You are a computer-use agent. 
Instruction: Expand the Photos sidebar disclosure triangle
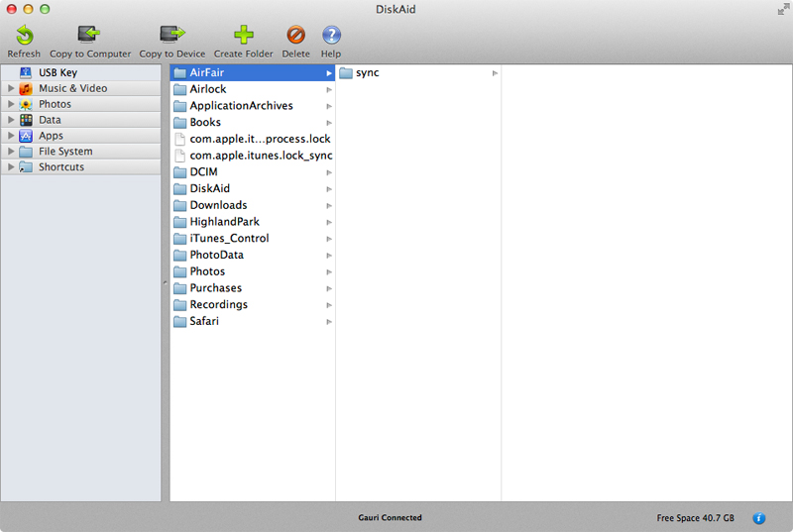(11, 104)
